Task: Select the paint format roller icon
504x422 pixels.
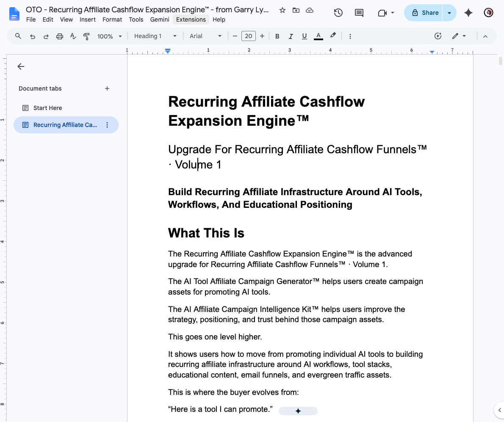Action: 86,36
